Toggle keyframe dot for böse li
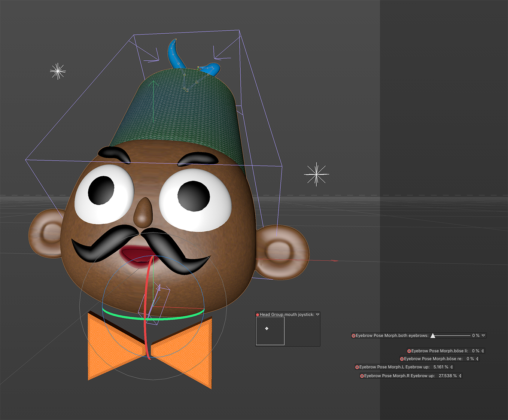508x420 pixels. (x=409, y=351)
